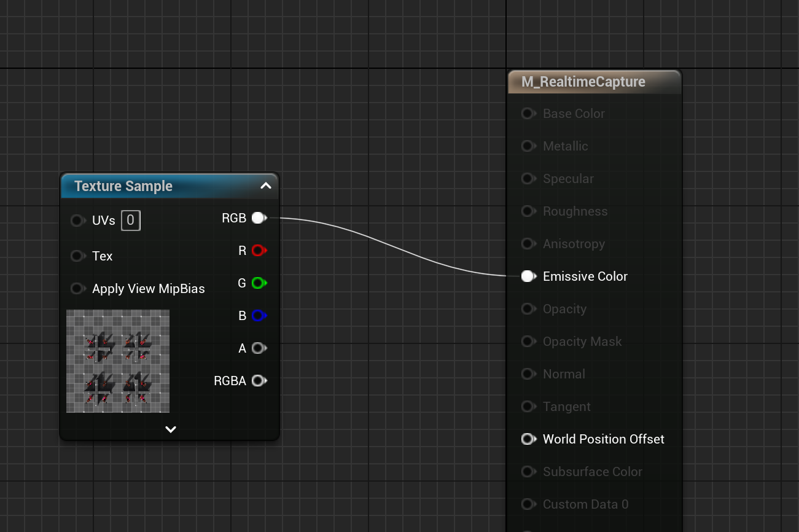Click the Apply View MipBias label

[x=149, y=289]
